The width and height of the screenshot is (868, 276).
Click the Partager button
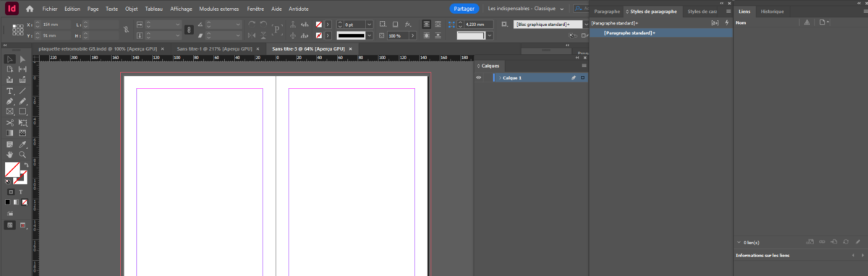coord(464,9)
